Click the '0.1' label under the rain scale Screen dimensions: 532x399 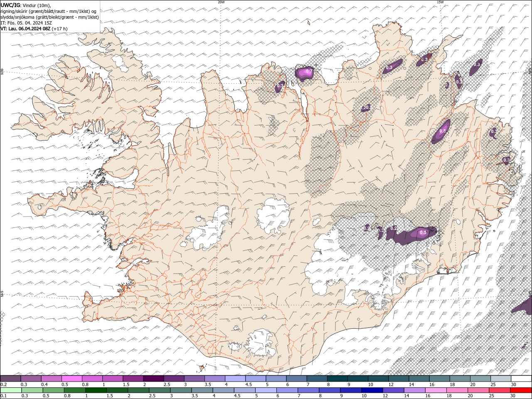pos(3,396)
